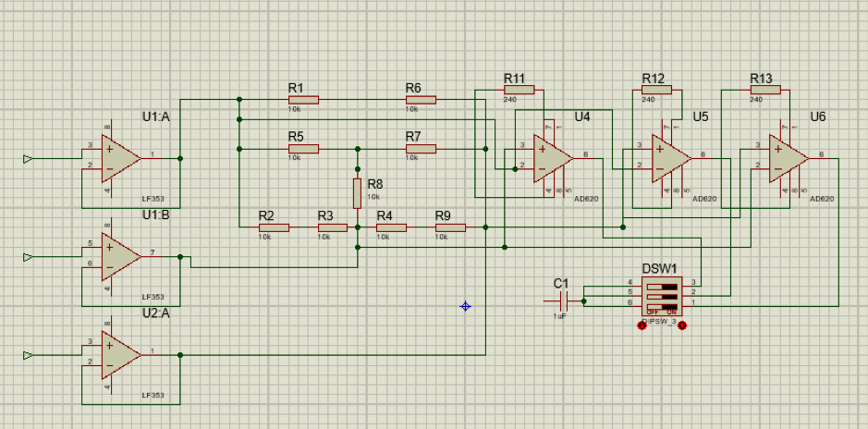The height and width of the screenshot is (429, 868).
Task: Select resistor R8 vertical component
Action: [357, 194]
